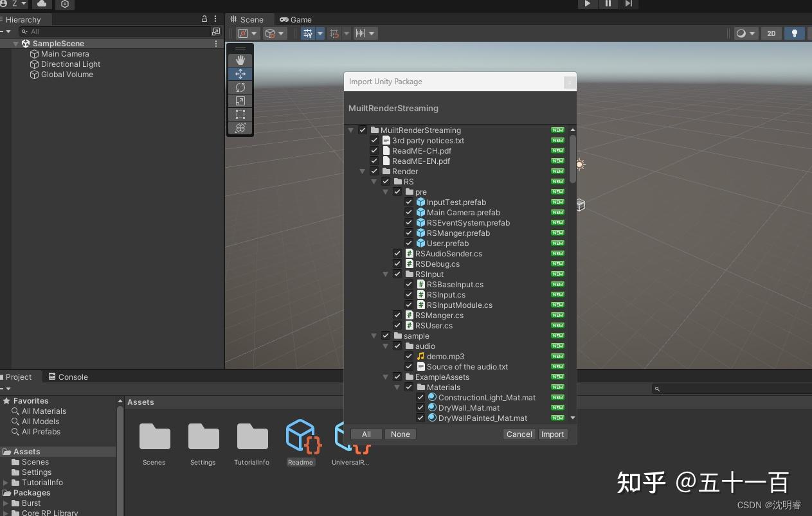
Task: Select the Readme asset in Project
Action: pyautogui.click(x=300, y=443)
